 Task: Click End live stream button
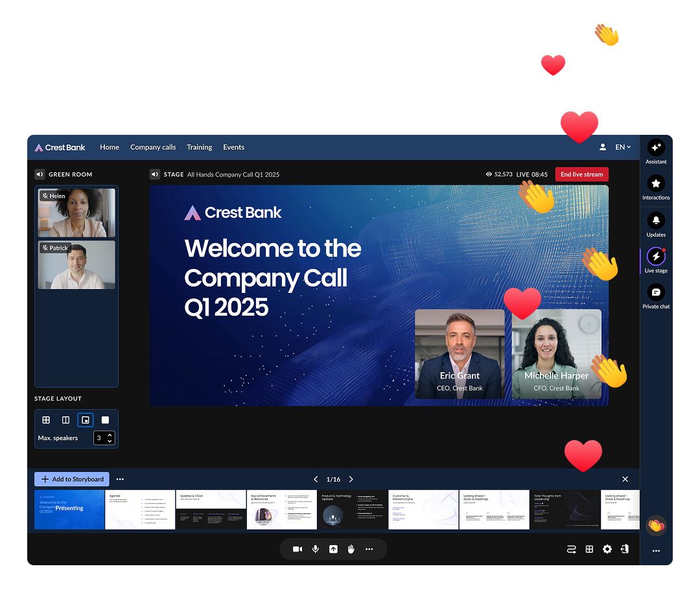581,174
